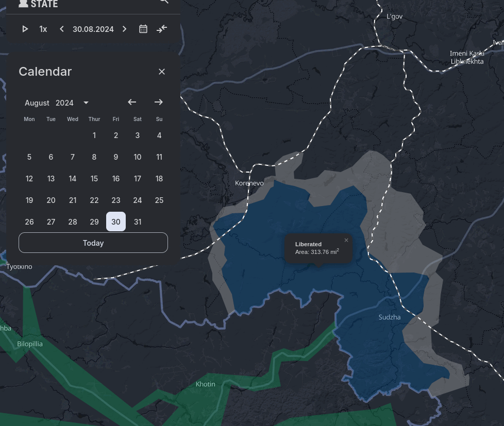Click the Today button
Viewport: 504px width, 426px height.
coord(93,243)
